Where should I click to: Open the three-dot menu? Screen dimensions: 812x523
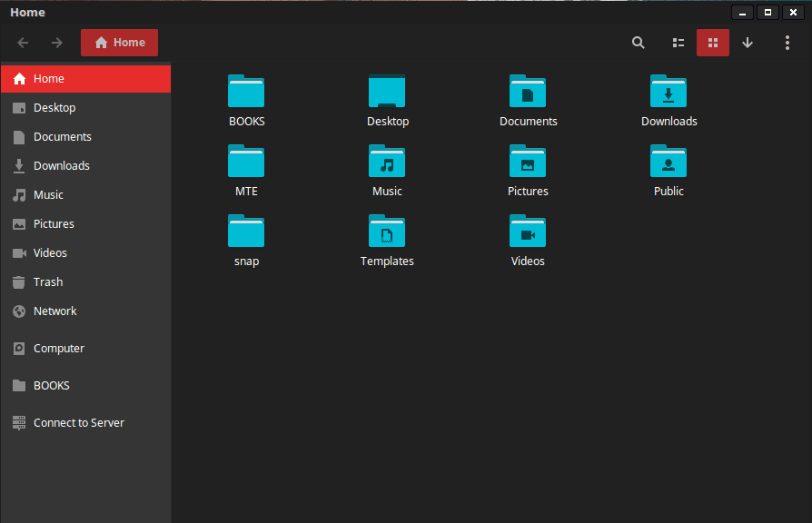click(787, 42)
